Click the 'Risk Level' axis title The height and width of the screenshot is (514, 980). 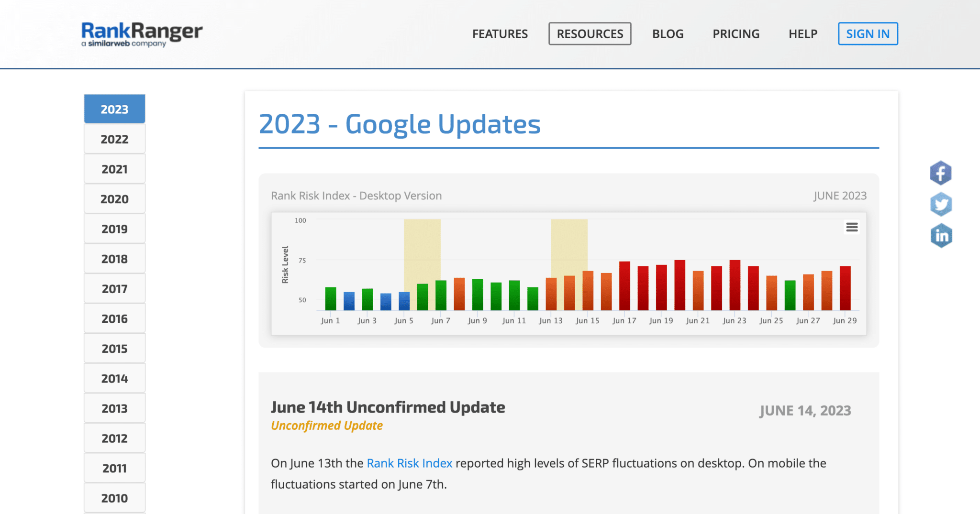point(285,265)
